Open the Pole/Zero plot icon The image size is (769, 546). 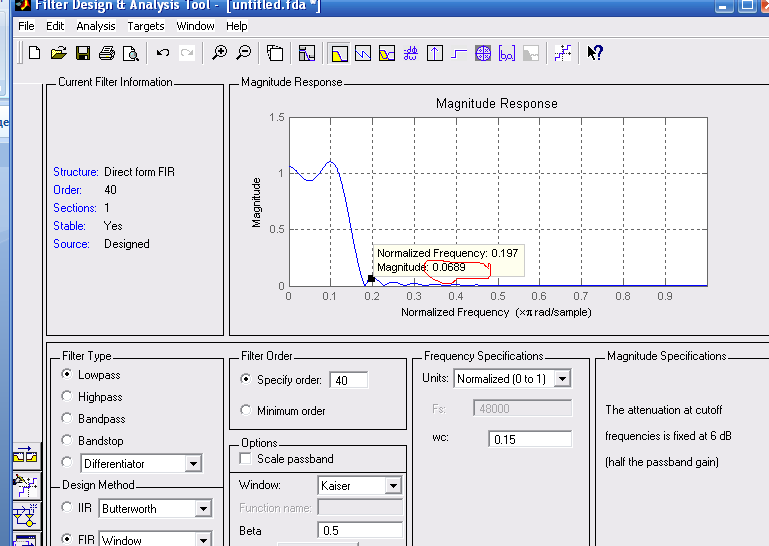483,53
